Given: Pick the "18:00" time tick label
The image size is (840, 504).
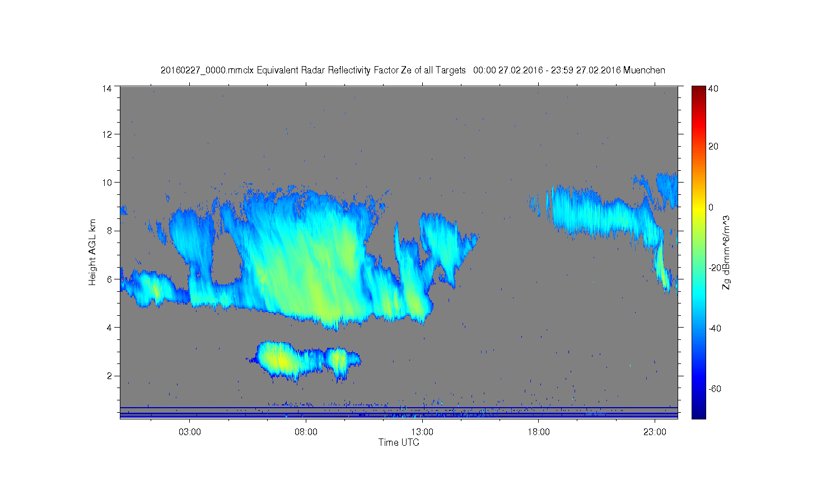Looking at the screenshot, I should (x=539, y=432).
